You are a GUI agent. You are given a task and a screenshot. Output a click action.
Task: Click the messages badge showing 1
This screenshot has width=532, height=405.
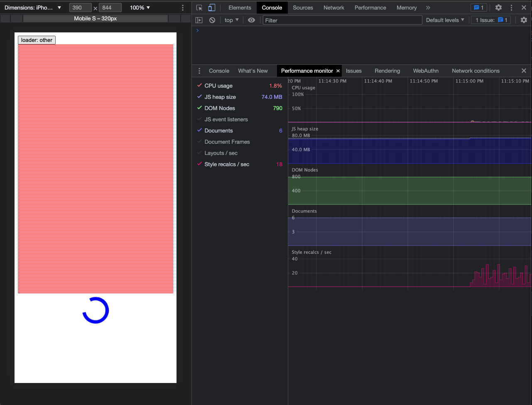[479, 7]
